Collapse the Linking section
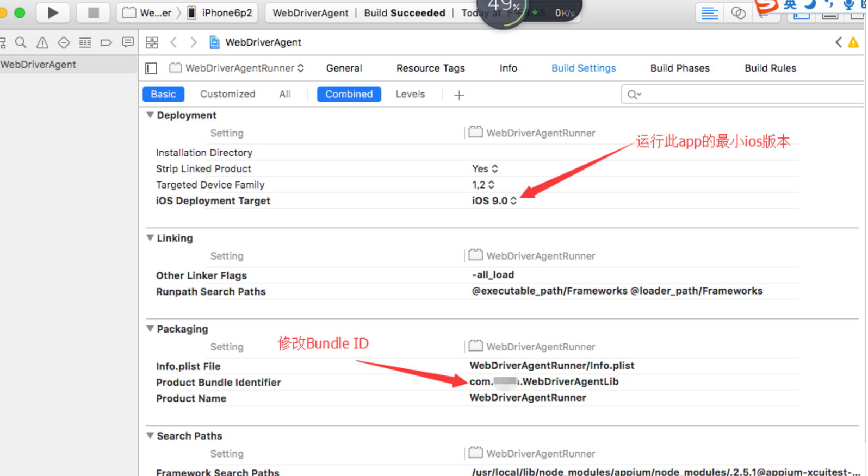 click(150, 238)
